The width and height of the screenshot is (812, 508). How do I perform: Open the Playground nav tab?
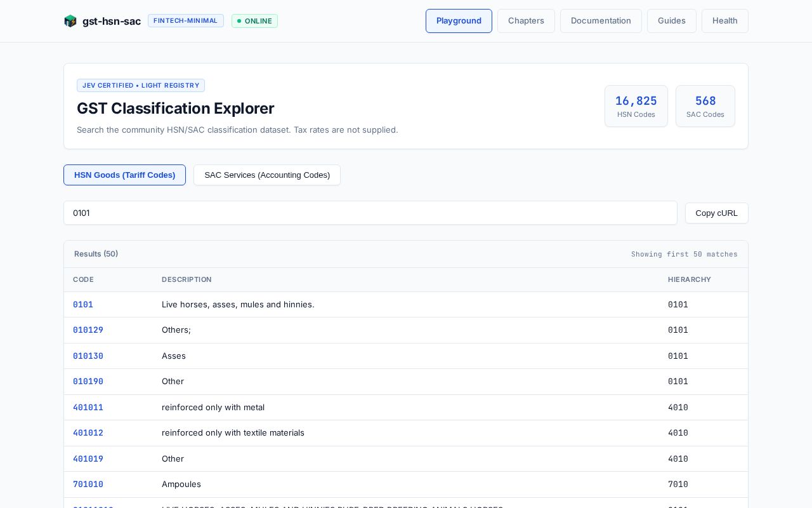(459, 21)
